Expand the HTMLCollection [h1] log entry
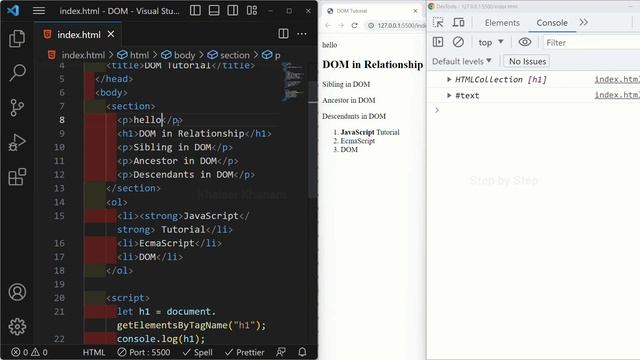Image resolution: width=640 pixels, height=360 pixels. coord(449,79)
